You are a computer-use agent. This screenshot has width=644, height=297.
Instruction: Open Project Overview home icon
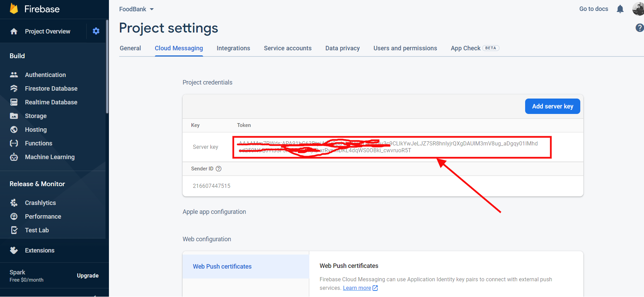[x=14, y=31]
